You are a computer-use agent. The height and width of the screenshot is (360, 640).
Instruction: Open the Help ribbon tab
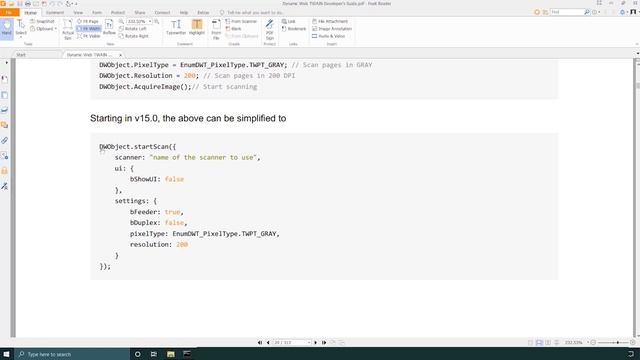tap(184, 13)
